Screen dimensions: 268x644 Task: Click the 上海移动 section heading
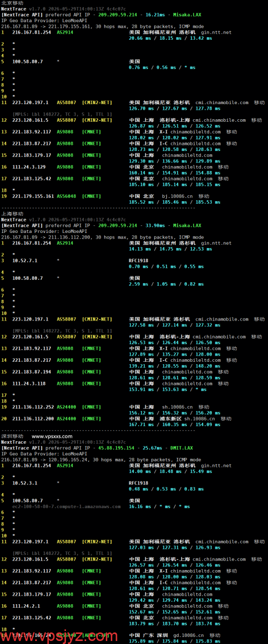tap(12, 214)
